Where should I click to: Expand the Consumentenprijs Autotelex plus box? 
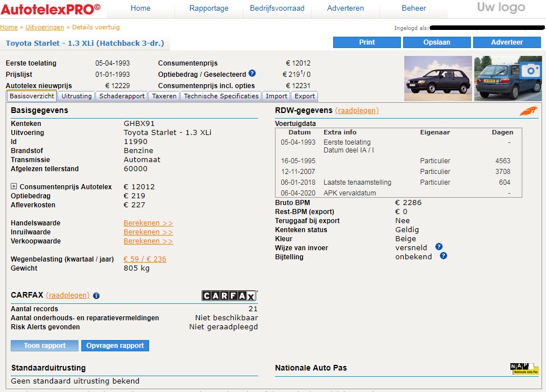(x=14, y=186)
